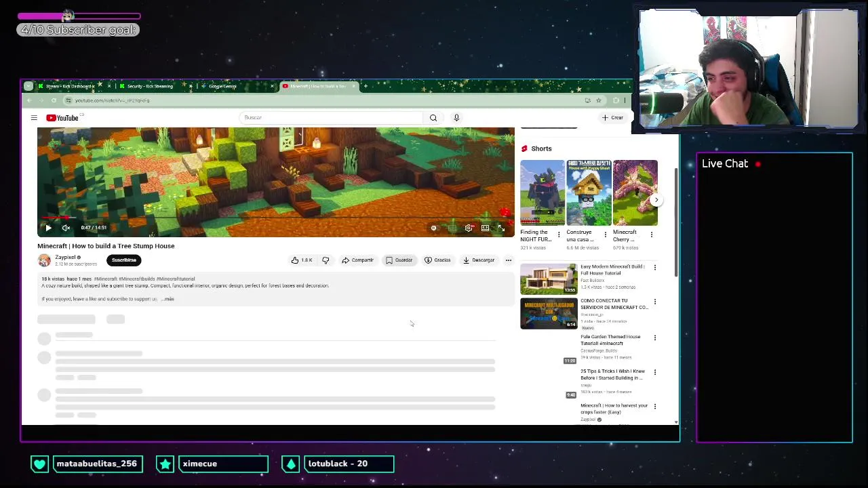Viewport: 868px width, 488px height.
Task: Click the magnifier search button
Action: coord(433,118)
